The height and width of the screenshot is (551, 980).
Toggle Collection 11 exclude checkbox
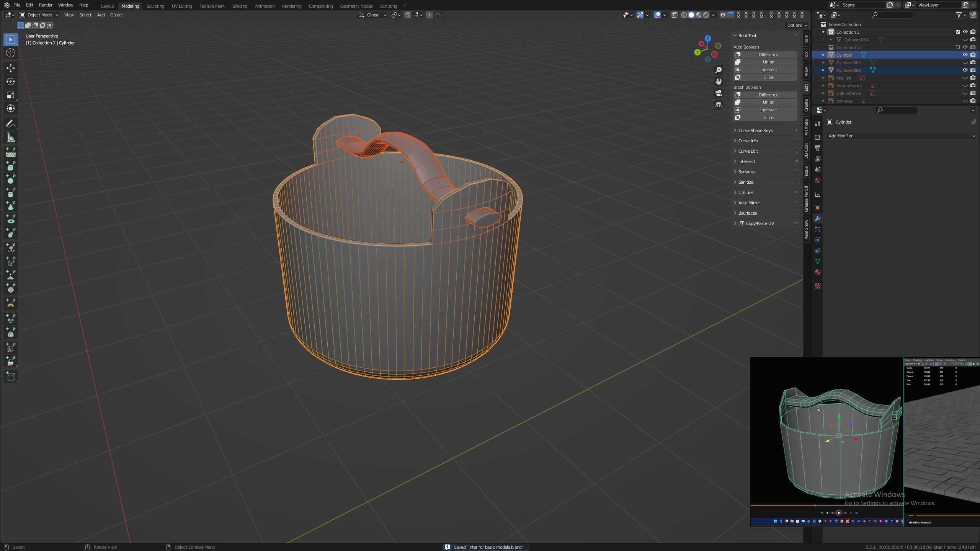click(x=958, y=47)
